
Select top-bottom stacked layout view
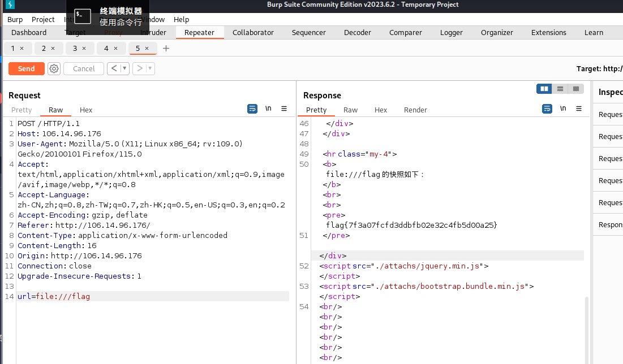(560, 89)
